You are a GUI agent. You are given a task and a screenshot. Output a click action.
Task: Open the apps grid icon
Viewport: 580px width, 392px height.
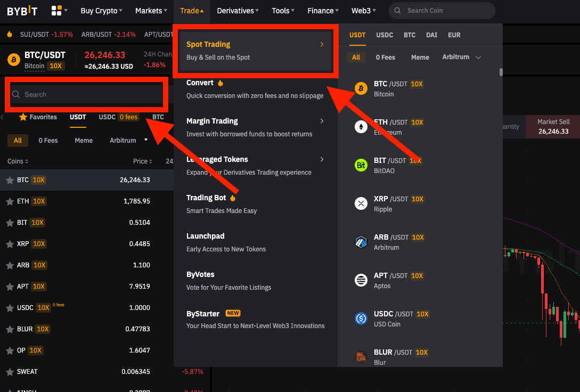(x=56, y=11)
